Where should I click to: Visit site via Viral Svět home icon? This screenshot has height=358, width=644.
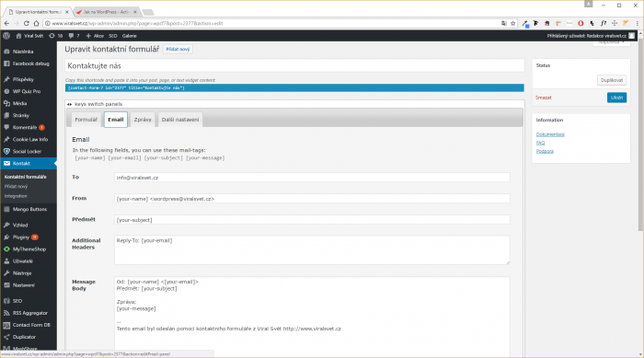(x=29, y=36)
